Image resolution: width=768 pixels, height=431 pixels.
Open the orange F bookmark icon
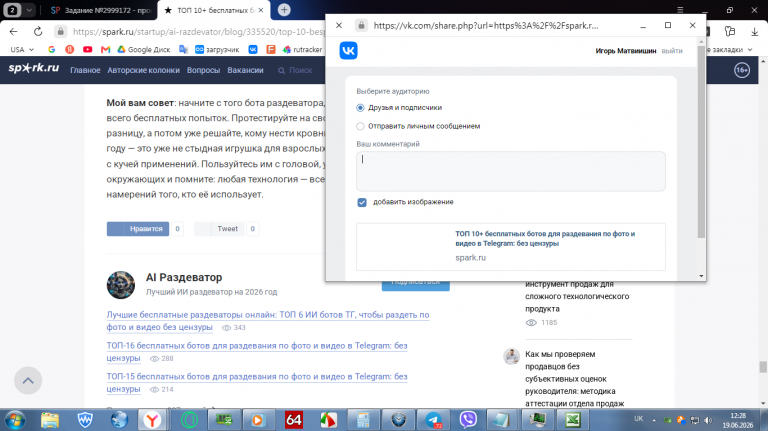click(271, 49)
